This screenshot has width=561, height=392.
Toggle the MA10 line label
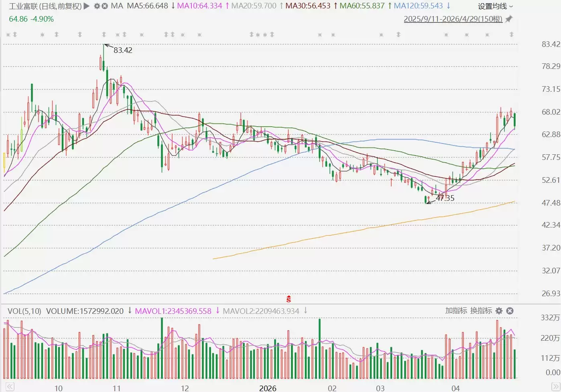tap(199, 6)
